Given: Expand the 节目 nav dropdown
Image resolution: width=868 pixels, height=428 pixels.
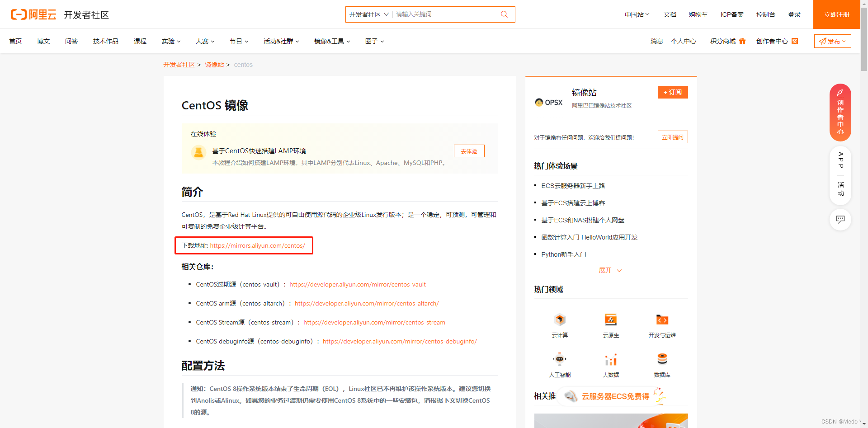Looking at the screenshot, I should [239, 41].
